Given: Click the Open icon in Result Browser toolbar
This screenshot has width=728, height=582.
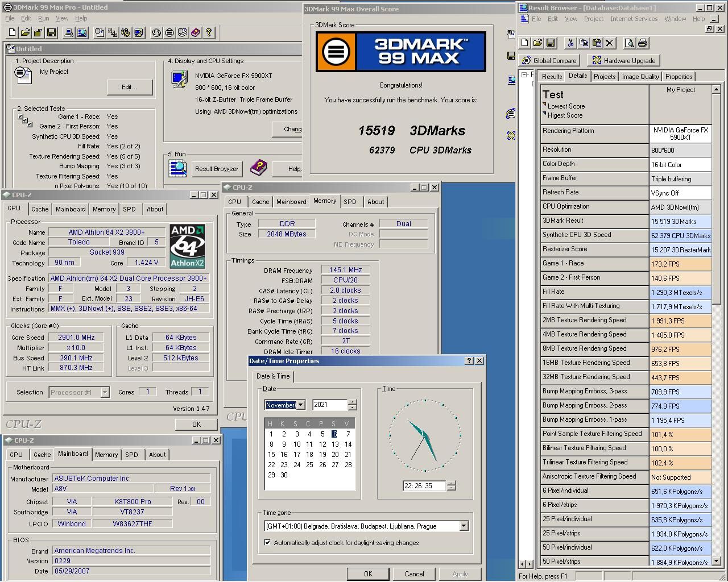Looking at the screenshot, I should pos(537,43).
